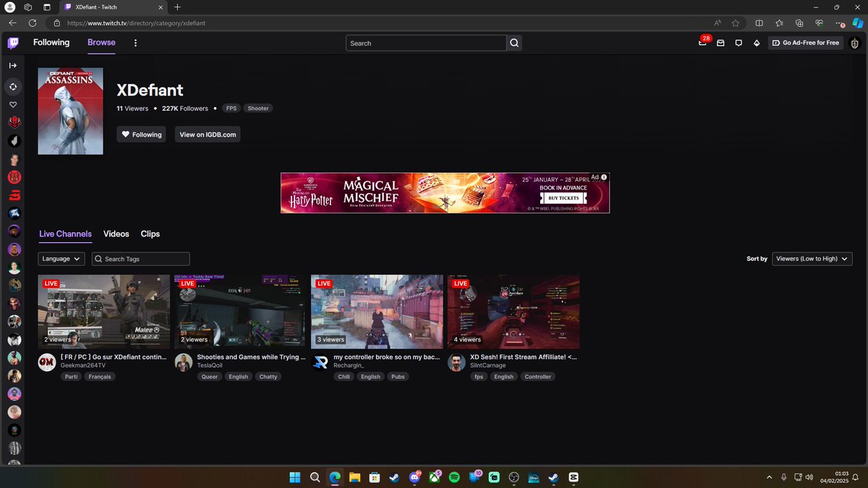Open the Windows Start menu
The height and width of the screenshot is (488, 868).
(x=295, y=477)
